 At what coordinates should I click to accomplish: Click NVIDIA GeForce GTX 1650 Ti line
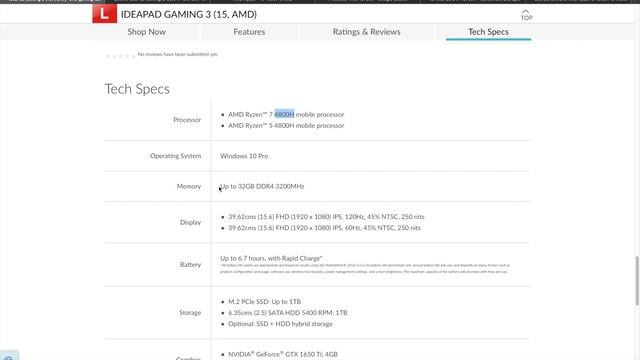coord(283,354)
